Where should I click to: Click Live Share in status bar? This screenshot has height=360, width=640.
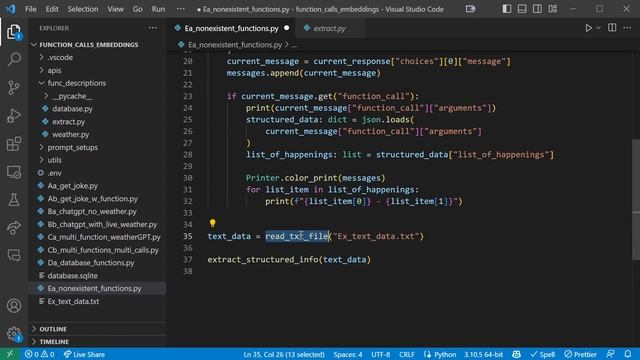pos(84,354)
